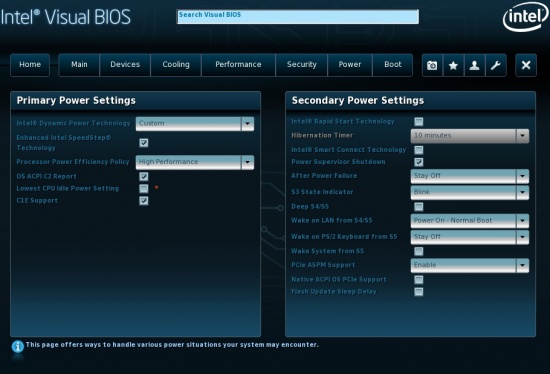Go to the Boot tab
550x374 pixels.
pos(393,65)
